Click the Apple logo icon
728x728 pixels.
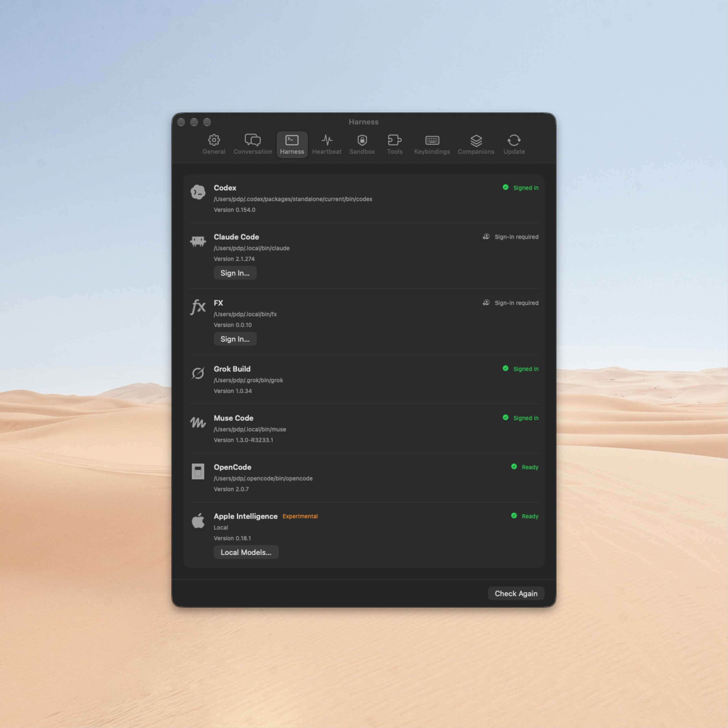coord(198,521)
